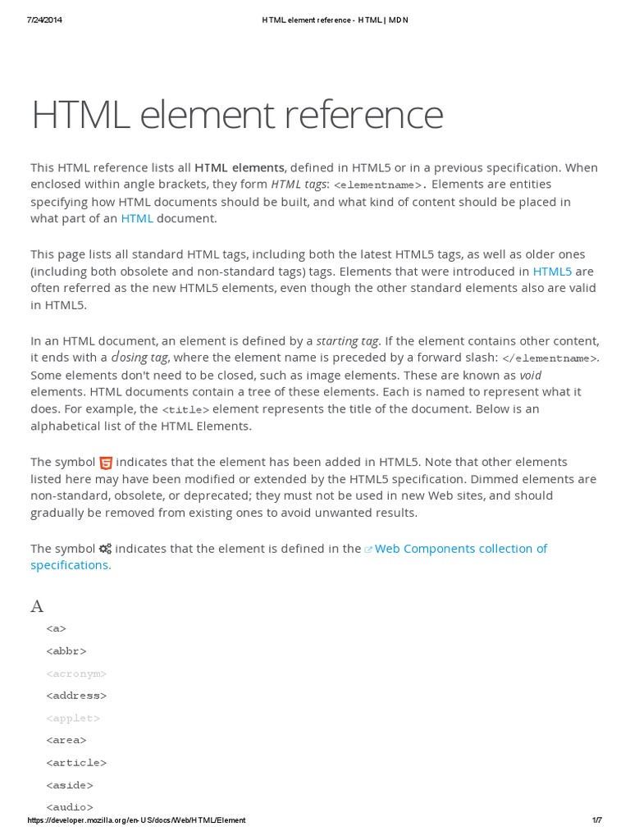The width and height of the screenshot is (630, 840).
Task: Go to the <address> element page
Action: pos(76,696)
